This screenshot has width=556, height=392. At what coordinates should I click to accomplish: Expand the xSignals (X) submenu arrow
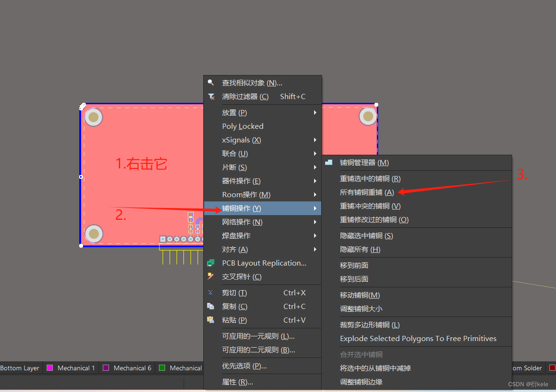tap(315, 140)
